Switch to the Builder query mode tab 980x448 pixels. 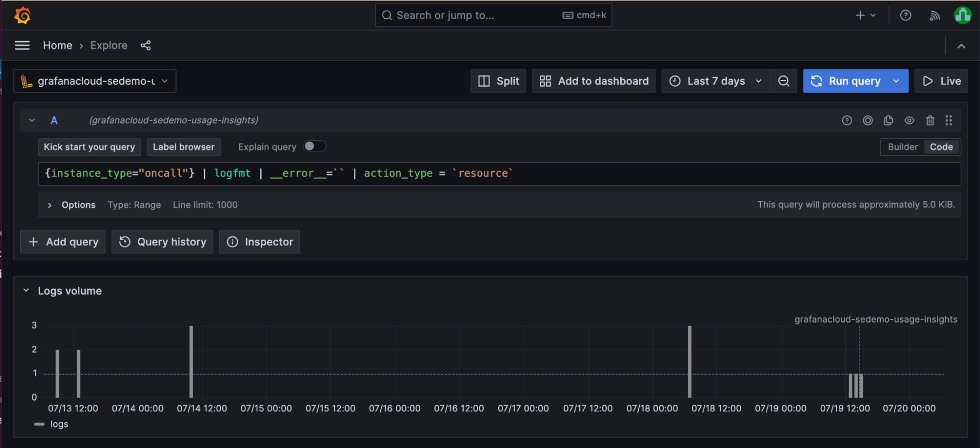pyautogui.click(x=902, y=147)
